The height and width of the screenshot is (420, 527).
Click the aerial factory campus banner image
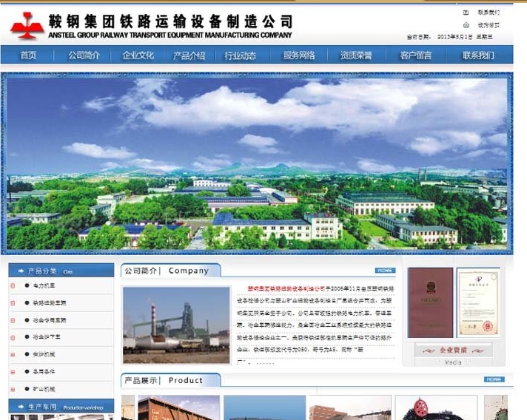257,164
